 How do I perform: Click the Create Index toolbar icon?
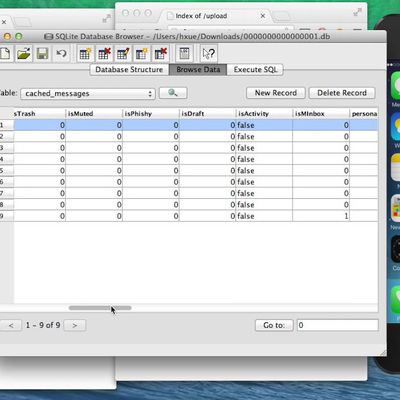click(141, 53)
